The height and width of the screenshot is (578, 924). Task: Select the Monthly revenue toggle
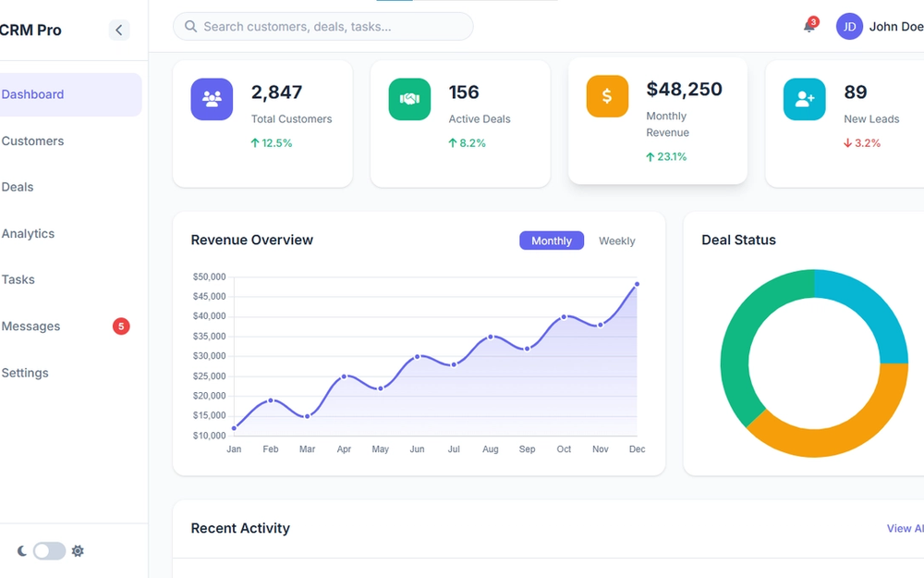pyautogui.click(x=551, y=240)
